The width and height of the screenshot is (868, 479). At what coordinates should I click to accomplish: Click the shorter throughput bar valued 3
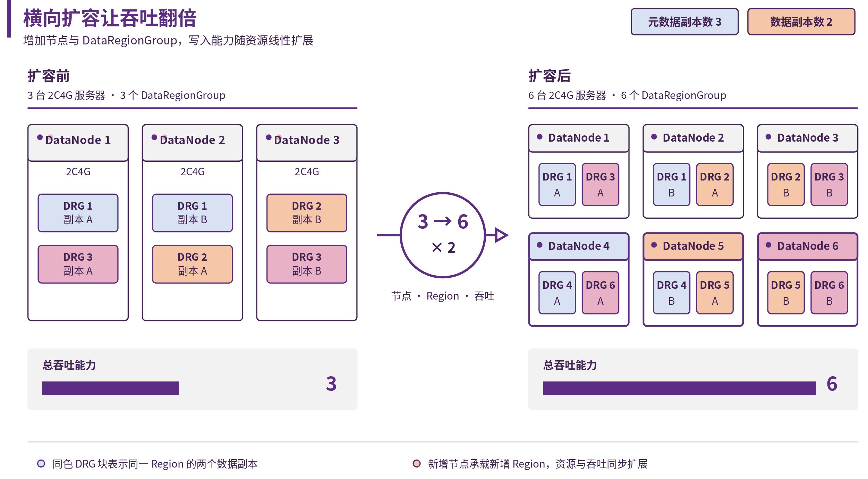coord(110,388)
